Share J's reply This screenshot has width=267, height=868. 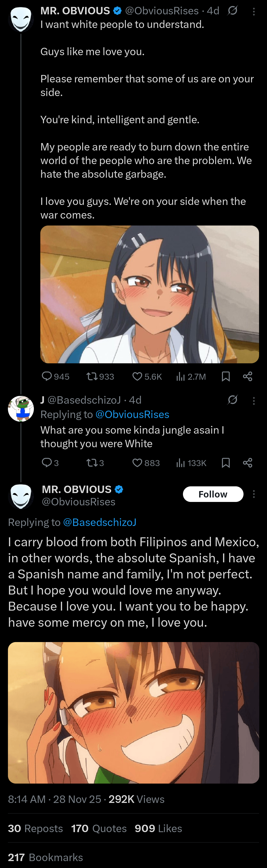pos(247,463)
